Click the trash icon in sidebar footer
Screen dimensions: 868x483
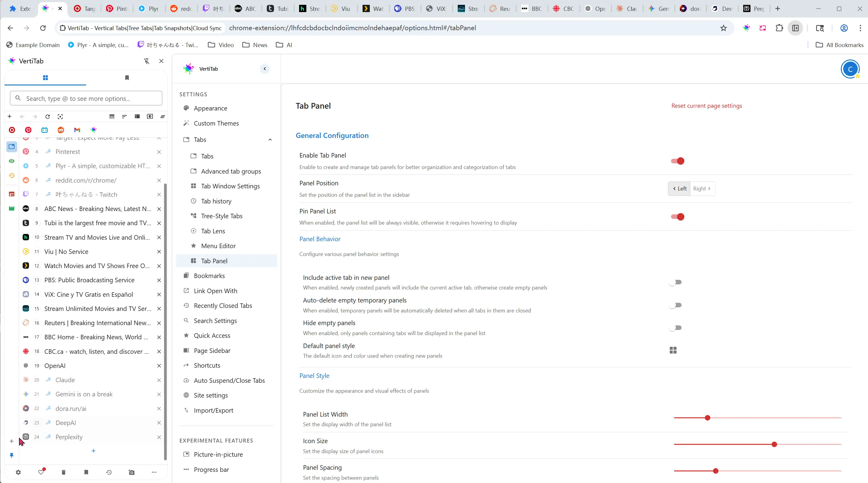coord(63,472)
